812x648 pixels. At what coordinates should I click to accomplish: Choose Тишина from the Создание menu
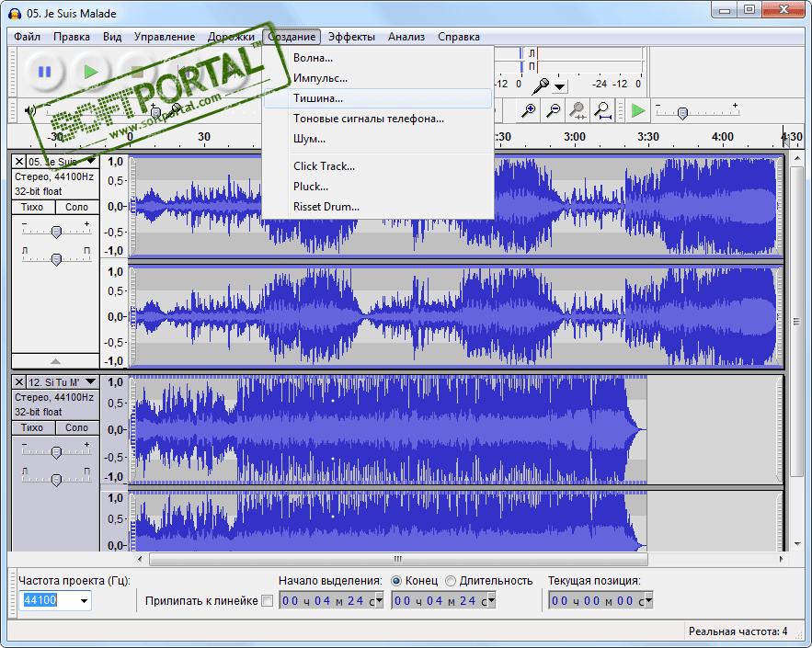[318, 97]
